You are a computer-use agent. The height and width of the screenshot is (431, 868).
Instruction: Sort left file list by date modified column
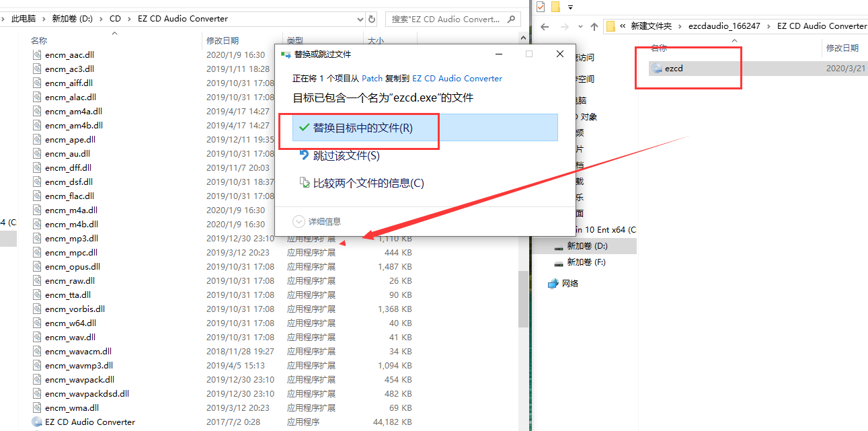223,40
